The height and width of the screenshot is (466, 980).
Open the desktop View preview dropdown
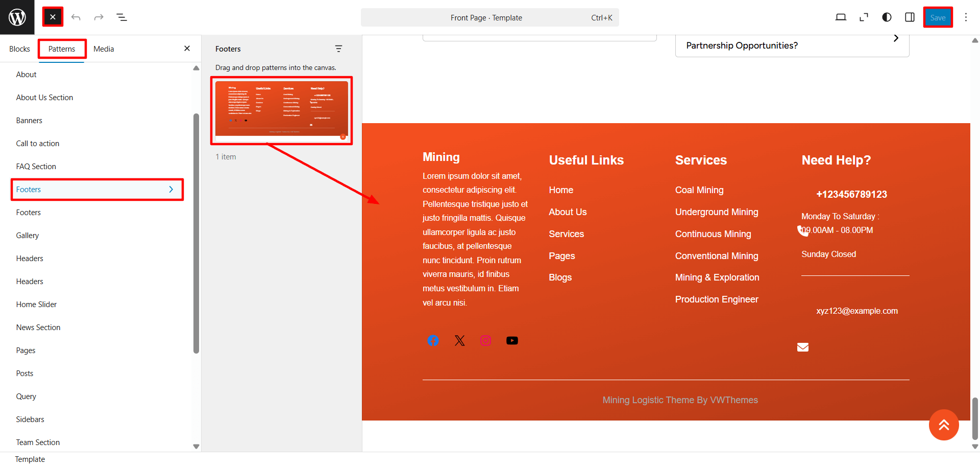(841, 17)
